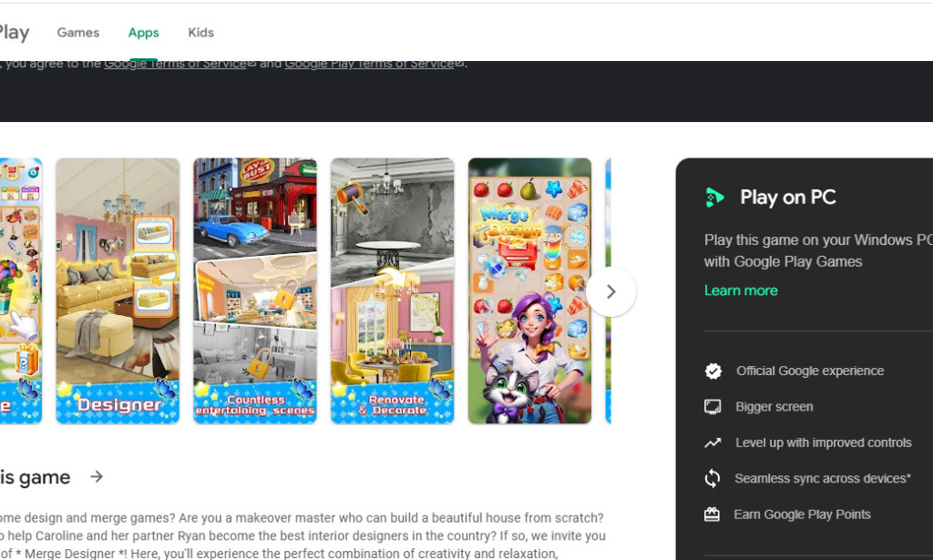Click the Google Play logo
The image size is (933, 560).
click(15, 32)
